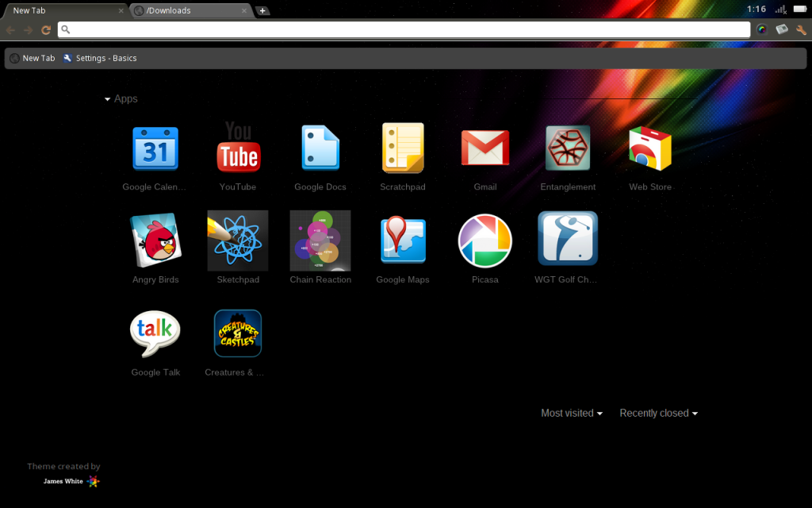The height and width of the screenshot is (508, 812).
Task: Click the battery status icon
Action: click(800, 9)
